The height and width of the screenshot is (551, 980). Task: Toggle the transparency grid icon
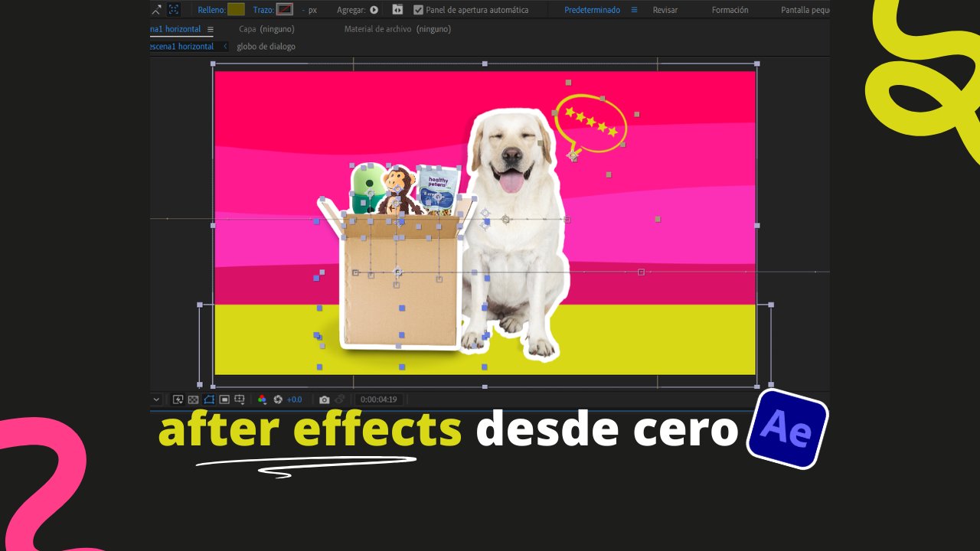point(193,399)
